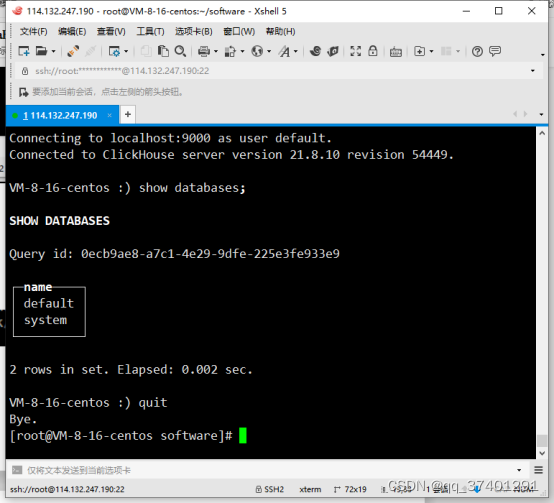Expand the file transfer dropdown arrow
The width and height of the screenshot is (554, 503).
pyautogui.click(x=242, y=52)
